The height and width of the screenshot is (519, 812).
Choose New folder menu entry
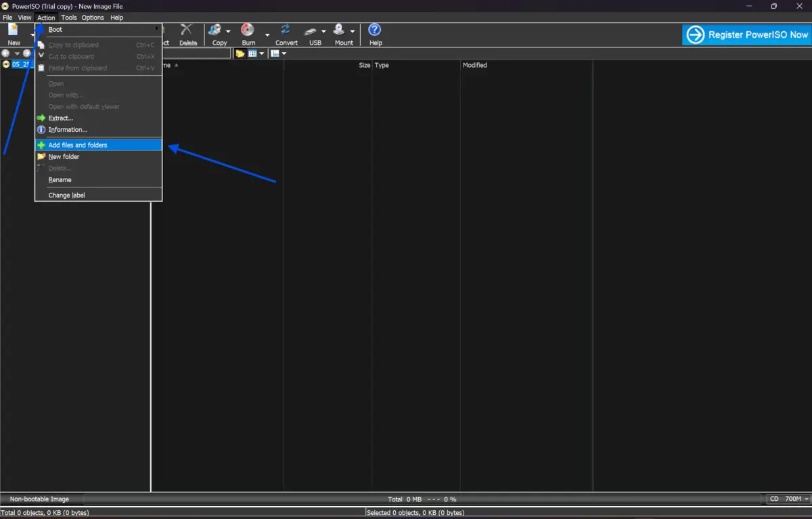click(99, 156)
